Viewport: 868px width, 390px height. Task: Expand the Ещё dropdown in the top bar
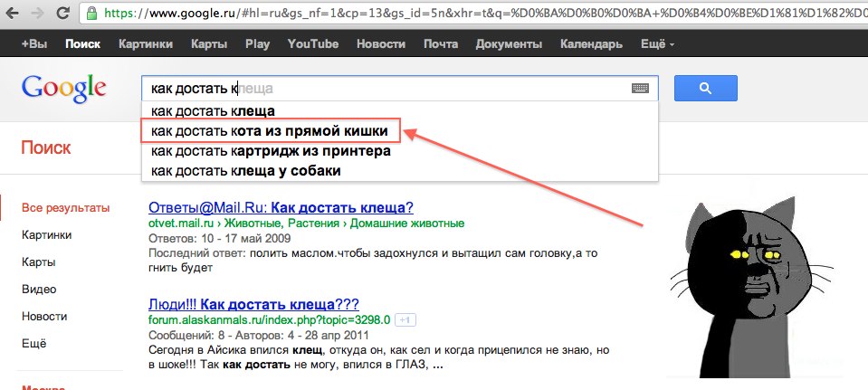point(657,44)
